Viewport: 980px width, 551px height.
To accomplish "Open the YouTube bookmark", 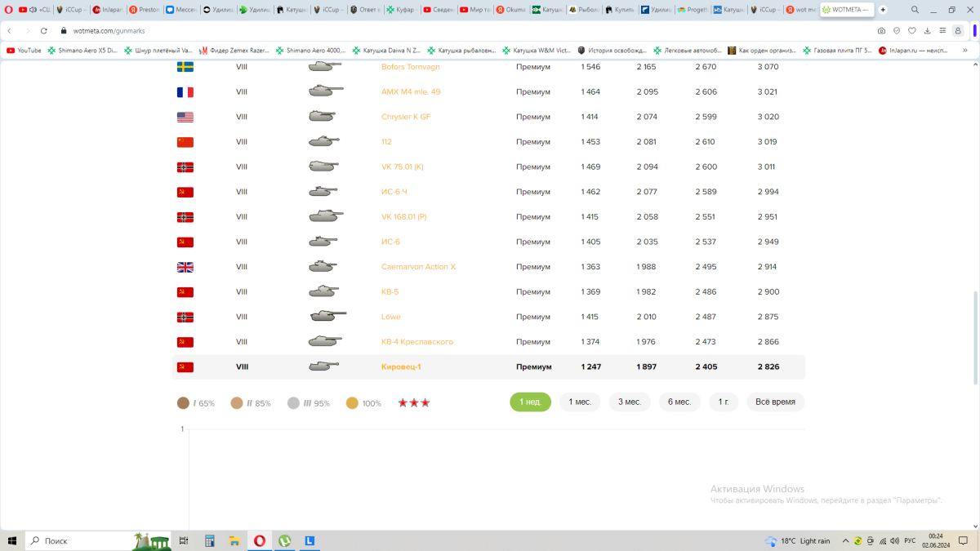I will 24,50.
